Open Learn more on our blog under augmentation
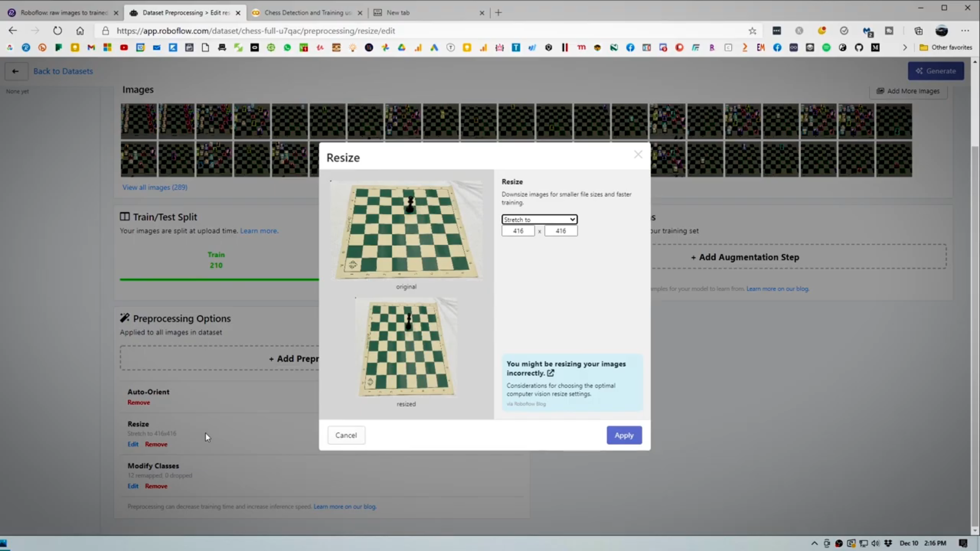 pyautogui.click(x=777, y=289)
